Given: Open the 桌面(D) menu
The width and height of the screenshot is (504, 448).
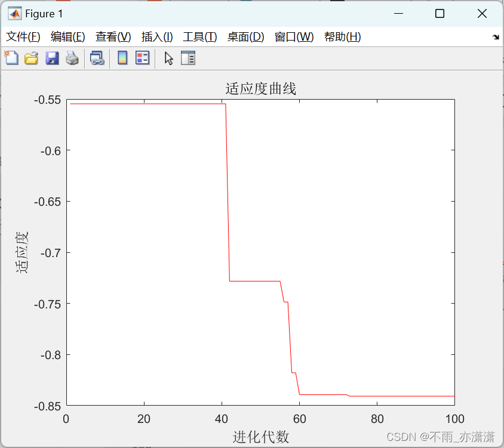Looking at the screenshot, I should click(245, 37).
